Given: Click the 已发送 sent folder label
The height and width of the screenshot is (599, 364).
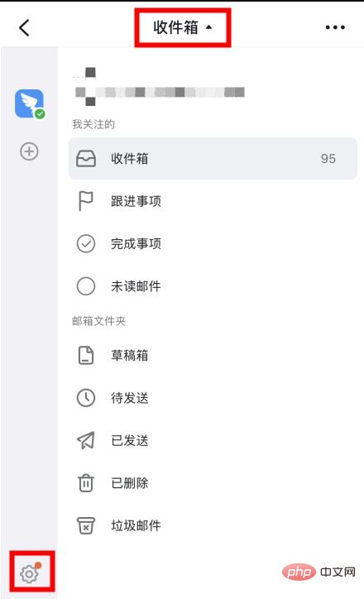Looking at the screenshot, I should pos(130,440).
